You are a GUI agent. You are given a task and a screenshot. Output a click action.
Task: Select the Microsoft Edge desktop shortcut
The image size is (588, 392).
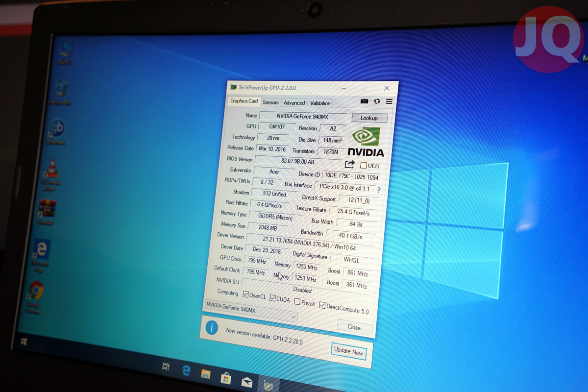pos(41,256)
